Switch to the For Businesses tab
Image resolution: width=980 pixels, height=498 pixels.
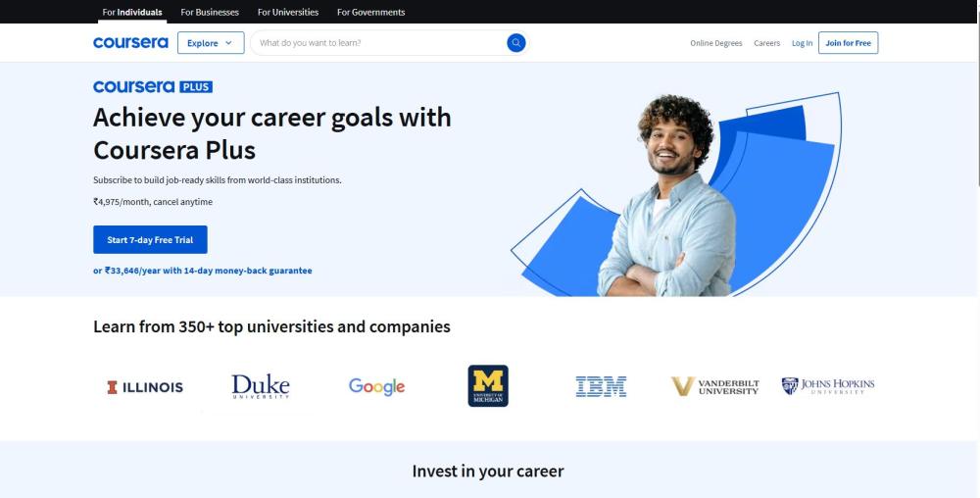click(210, 12)
